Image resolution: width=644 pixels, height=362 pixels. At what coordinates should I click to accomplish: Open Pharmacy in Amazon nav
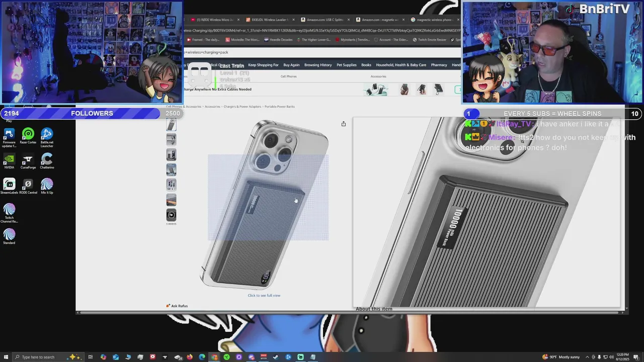tap(439, 65)
